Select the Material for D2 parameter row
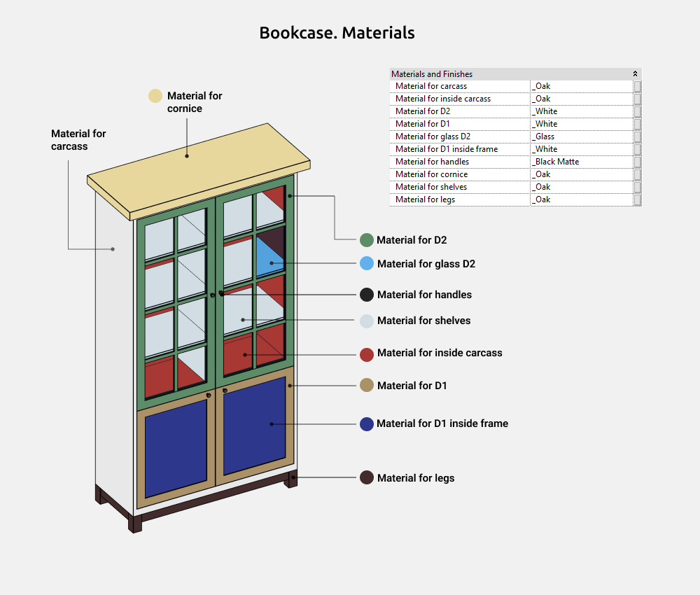This screenshot has width=700, height=595. [x=516, y=111]
